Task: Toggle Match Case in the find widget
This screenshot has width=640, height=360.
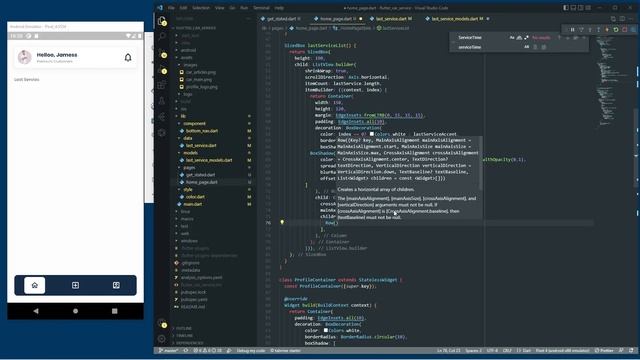Action: 512,38
